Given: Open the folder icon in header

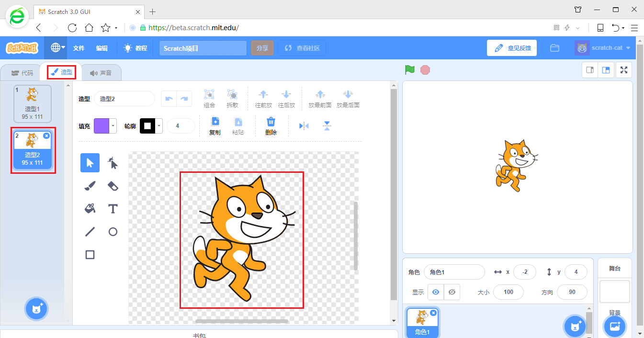Looking at the screenshot, I should 554,48.
